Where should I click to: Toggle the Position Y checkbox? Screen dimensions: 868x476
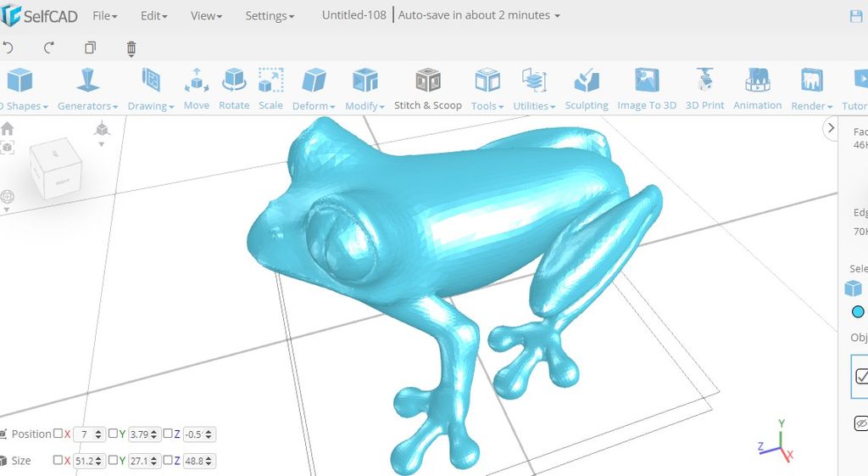point(113,434)
